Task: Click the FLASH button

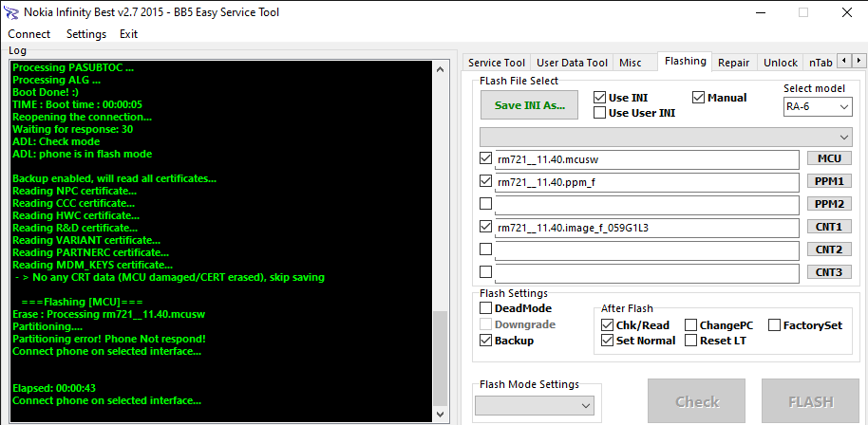Action: (811, 401)
